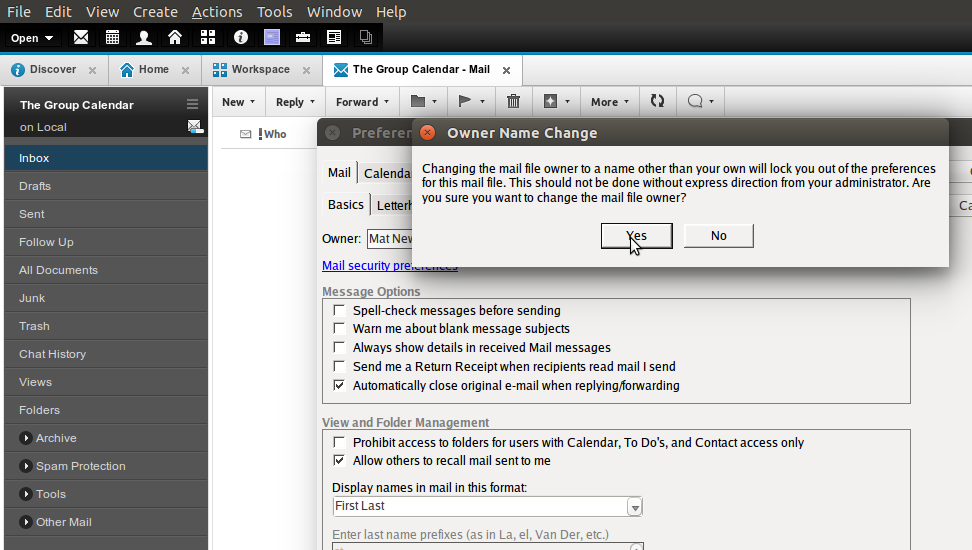This screenshot has width=972, height=550.
Task: Uncheck Allow others to recall mail
Action: [x=340, y=461]
